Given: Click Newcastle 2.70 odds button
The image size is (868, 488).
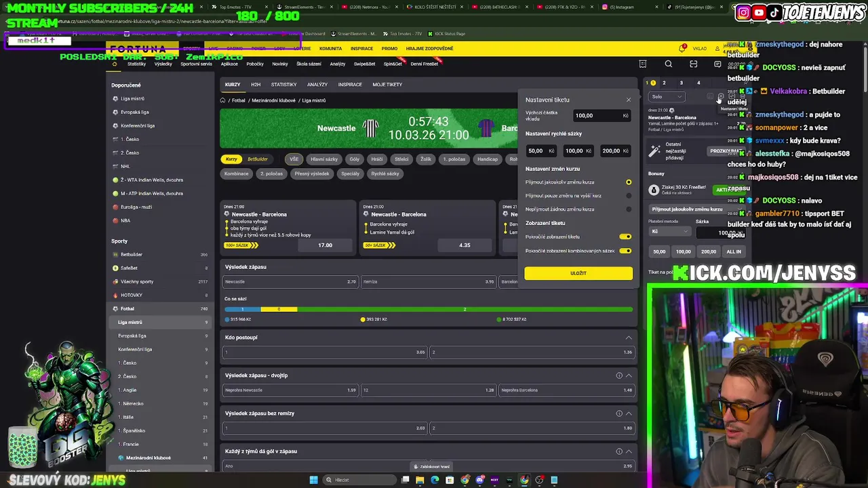Looking at the screenshot, I should pos(290,282).
